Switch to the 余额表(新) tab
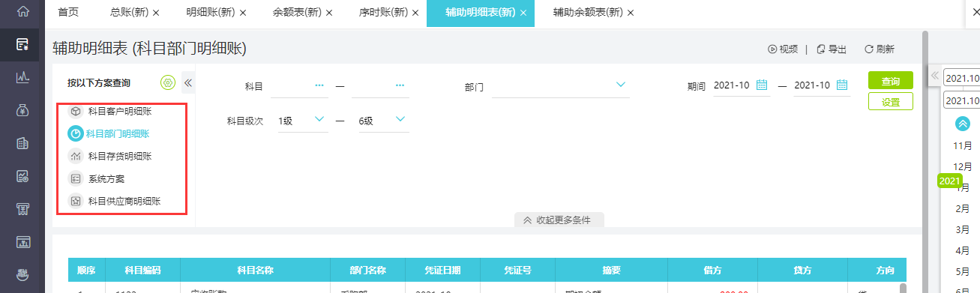 pos(298,13)
